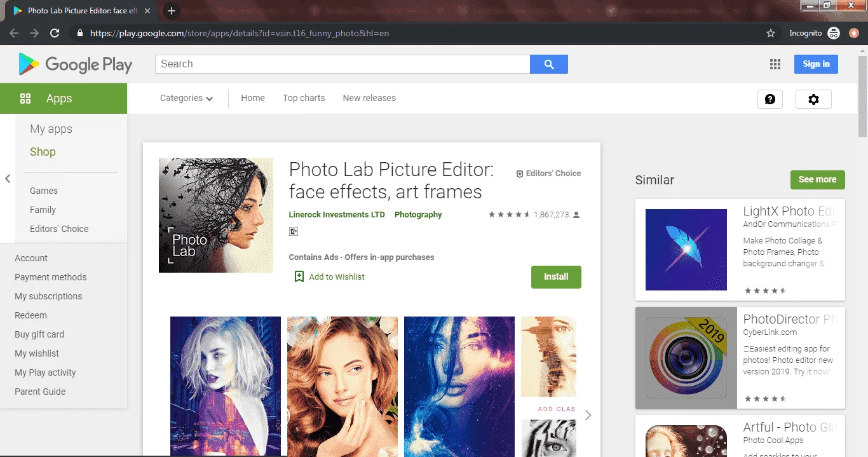Open the Google apps grid icon
This screenshot has width=868, height=457.
coord(775,64)
